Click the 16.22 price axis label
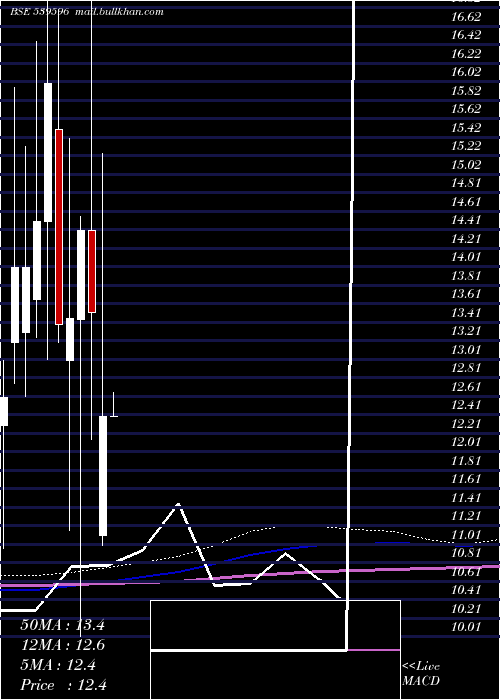This screenshot has height=700, width=500. tap(467, 54)
